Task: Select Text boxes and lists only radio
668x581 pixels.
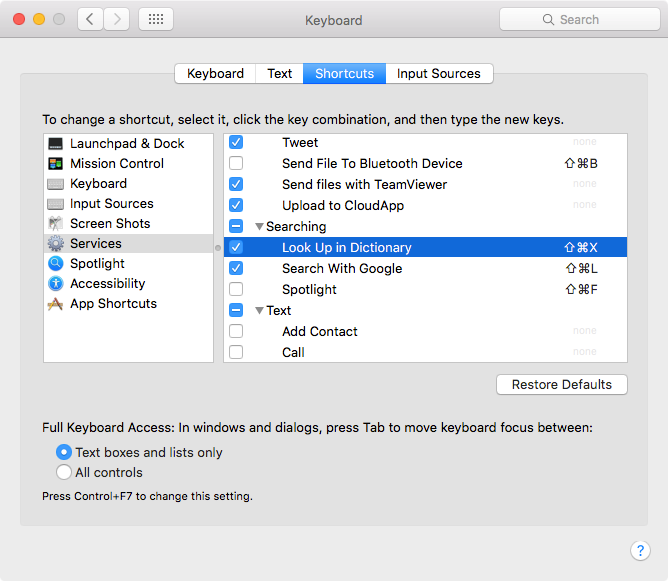Action: click(x=63, y=452)
